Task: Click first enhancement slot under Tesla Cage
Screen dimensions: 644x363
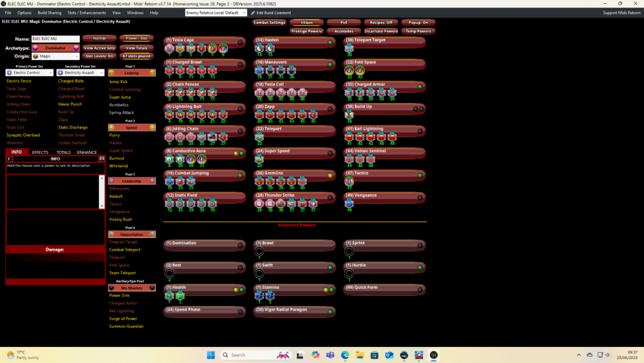Action: [170, 48]
